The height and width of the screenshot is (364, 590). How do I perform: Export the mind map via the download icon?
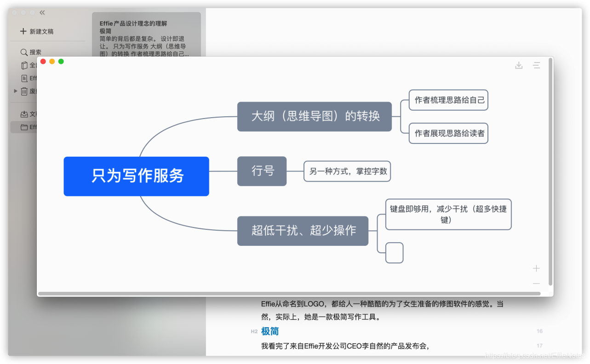click(x=519, y=65)
